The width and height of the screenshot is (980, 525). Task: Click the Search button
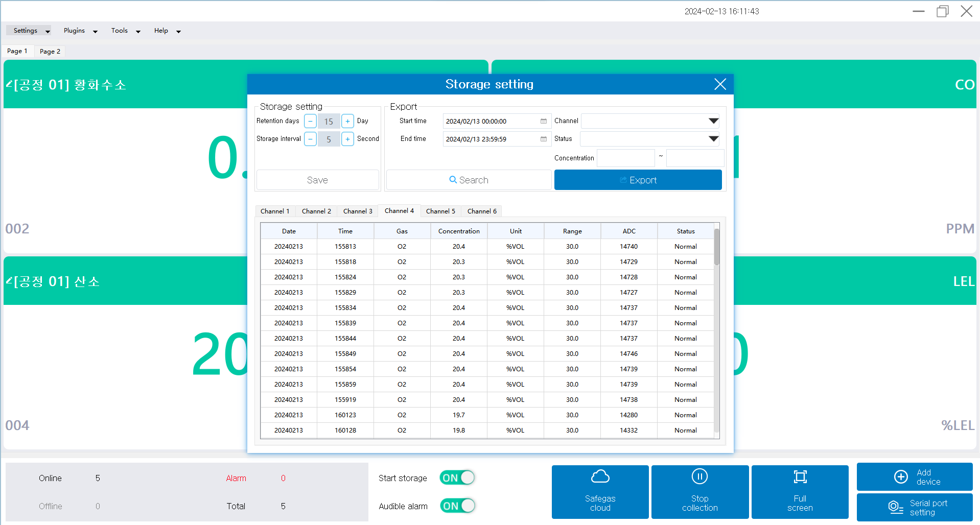[x=469, y=180]
